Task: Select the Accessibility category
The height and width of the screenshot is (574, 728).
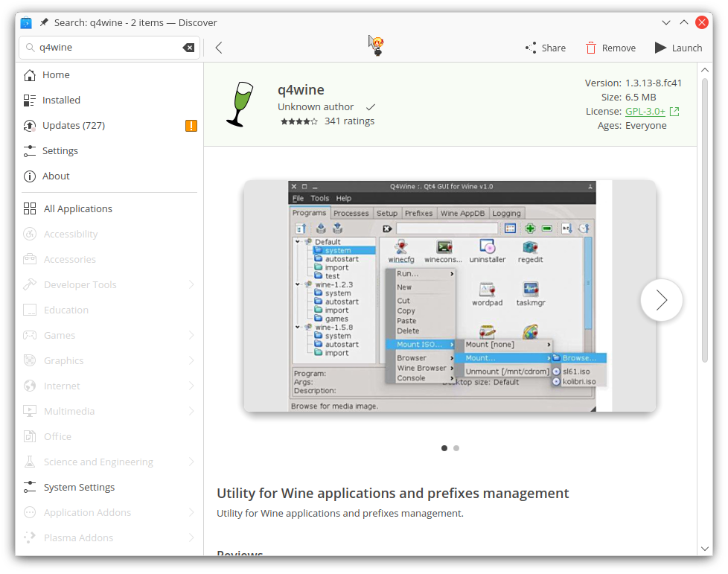Action: coord(109,234)
